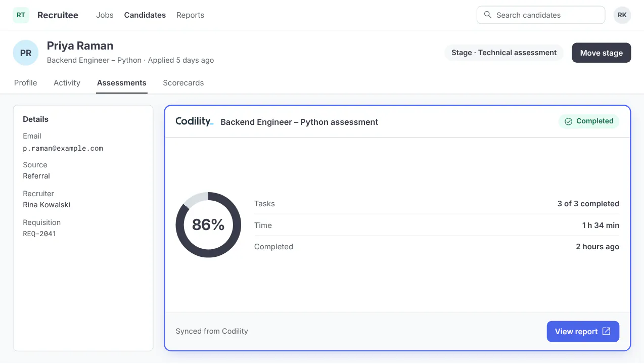Click the Recruitee brand name
This screenshot has height=364, width=644.
[x=58, y=15]
